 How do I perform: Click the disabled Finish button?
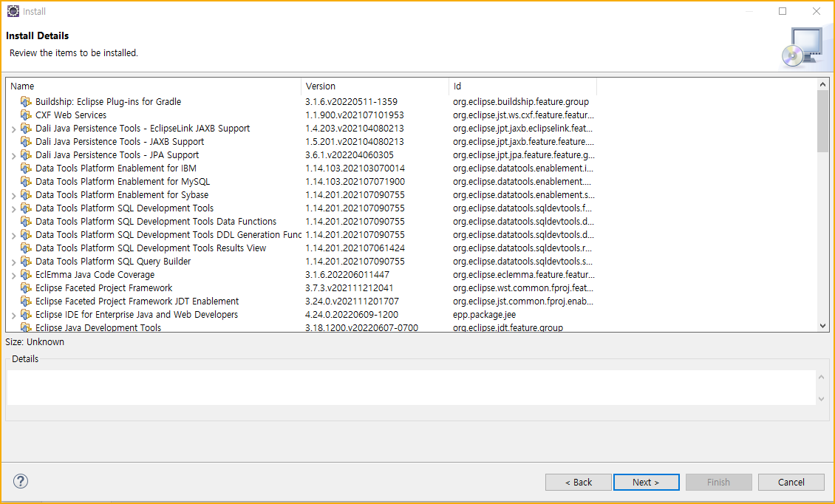(718, 482)
